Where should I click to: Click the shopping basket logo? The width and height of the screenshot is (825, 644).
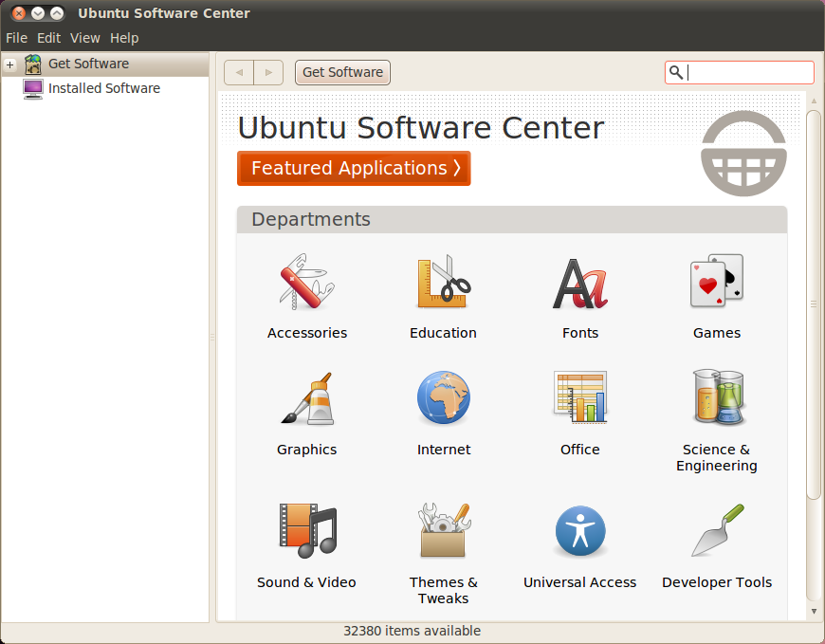pos(744,154)
